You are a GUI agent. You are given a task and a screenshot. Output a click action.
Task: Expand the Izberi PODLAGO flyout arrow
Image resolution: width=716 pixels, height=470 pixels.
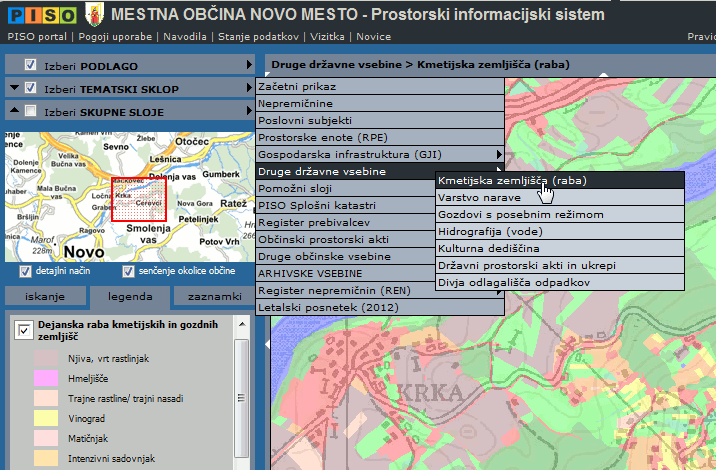(249, 65)
